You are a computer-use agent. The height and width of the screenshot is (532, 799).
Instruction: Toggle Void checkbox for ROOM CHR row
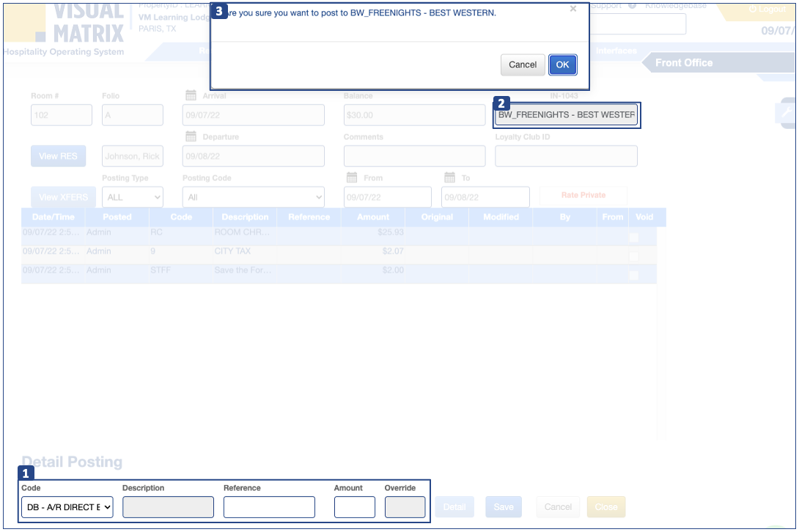point(633,237)
